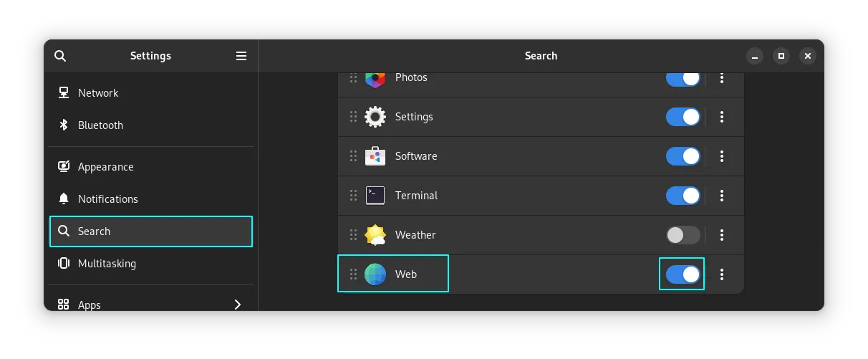Open more options for Settings row
Image resolution: width=868 pixels, height=359 pixels.
pyautogui.click(x=722, y=117)
